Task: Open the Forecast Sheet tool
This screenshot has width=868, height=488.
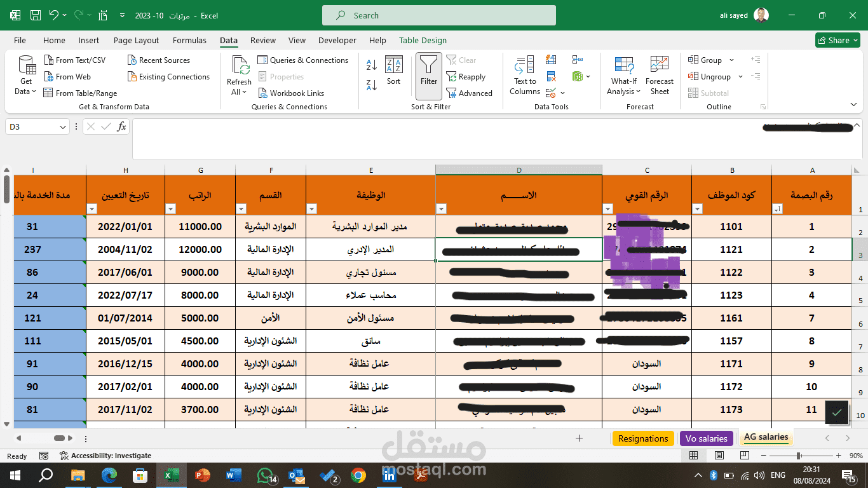Action: (x=660, y=75)
